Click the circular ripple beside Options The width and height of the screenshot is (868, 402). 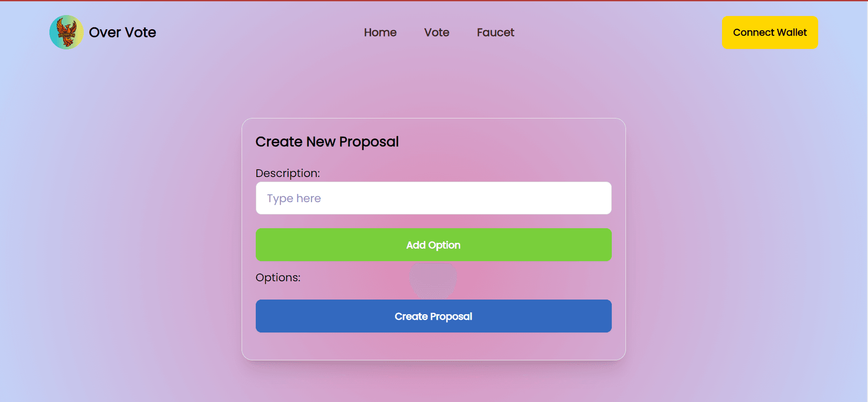point(433,280)
